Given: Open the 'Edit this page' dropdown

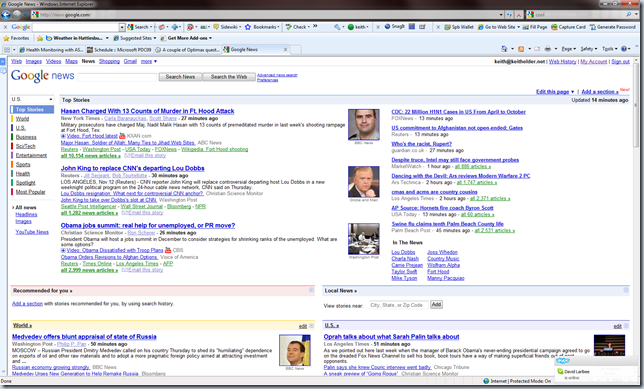Looking at the screenshot, I should tap(555, 92).
